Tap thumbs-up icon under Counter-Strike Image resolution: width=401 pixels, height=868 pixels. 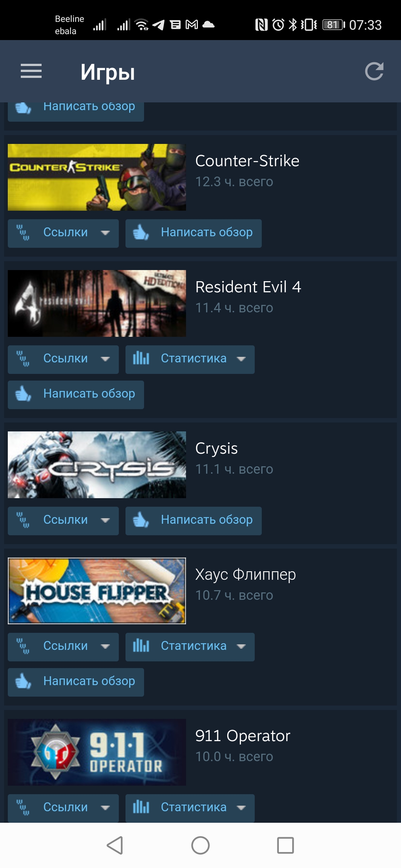141,233
